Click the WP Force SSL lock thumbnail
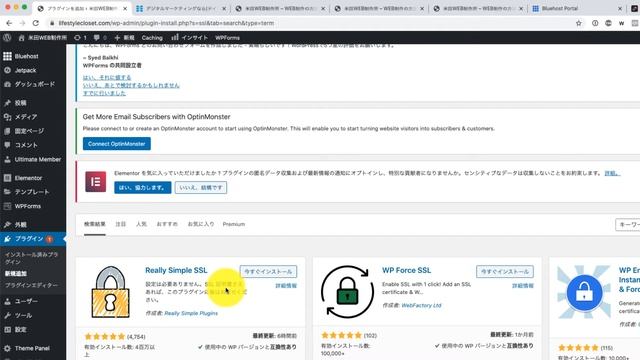Viewport: 640px width, 360px height. [347, 292]
